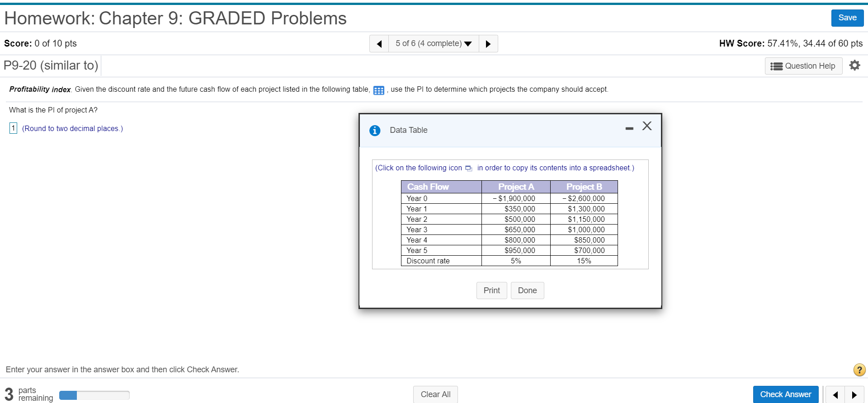Click the Project A column header

click(x=516, y=187)
